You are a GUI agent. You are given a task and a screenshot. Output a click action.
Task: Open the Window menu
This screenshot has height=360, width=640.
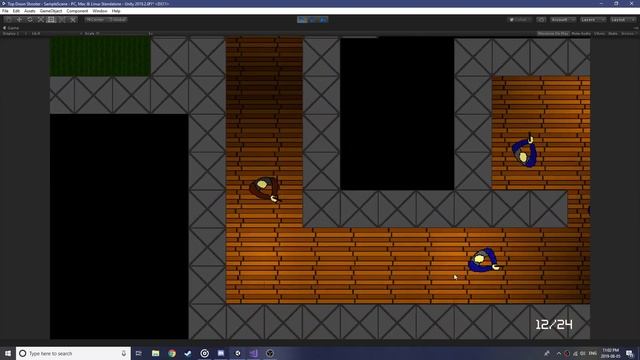click(100, 11)
